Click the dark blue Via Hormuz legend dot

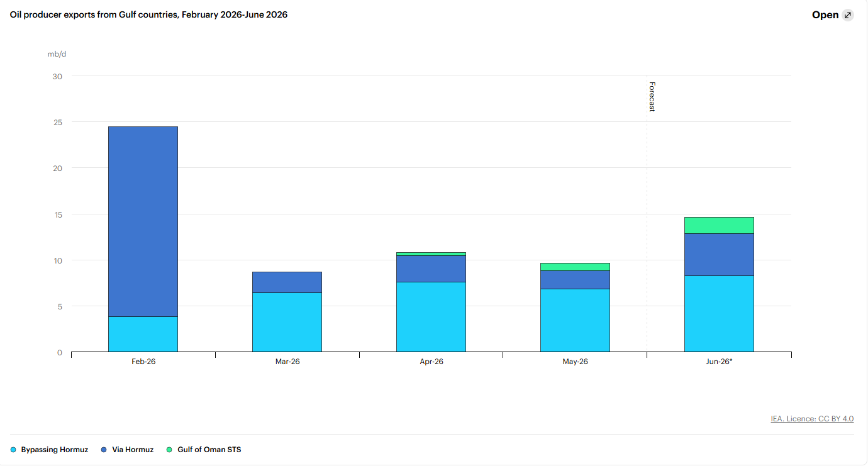click(104, 450)
